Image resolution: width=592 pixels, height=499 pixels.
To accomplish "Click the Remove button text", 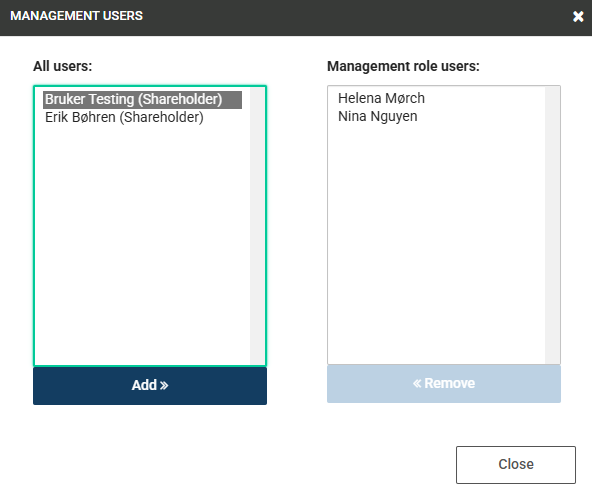I will (450, 383).
